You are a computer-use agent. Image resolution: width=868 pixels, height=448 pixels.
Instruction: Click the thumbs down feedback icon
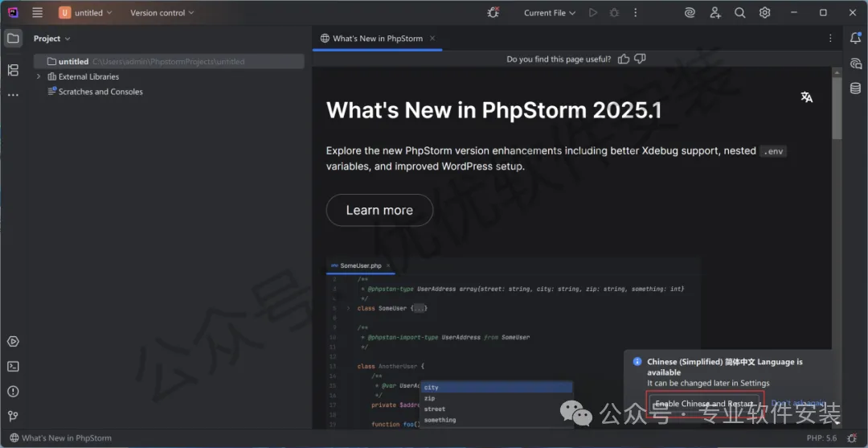point(640,59)
